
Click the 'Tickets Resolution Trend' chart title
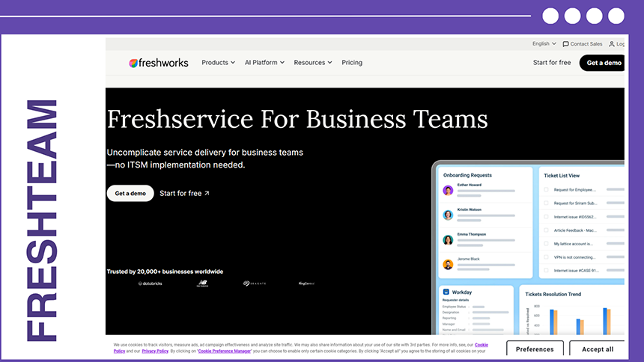tap(553, 294)
